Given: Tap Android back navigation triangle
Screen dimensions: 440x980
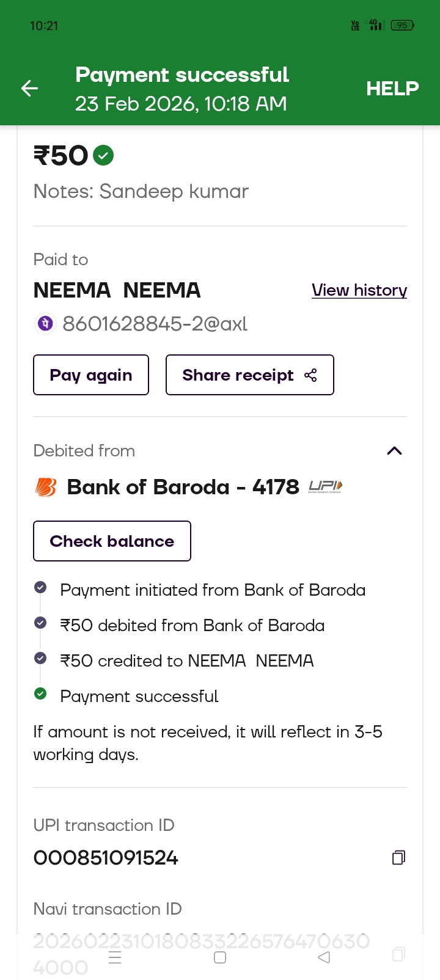Looking at the screenshot, I should click(324, 957).
